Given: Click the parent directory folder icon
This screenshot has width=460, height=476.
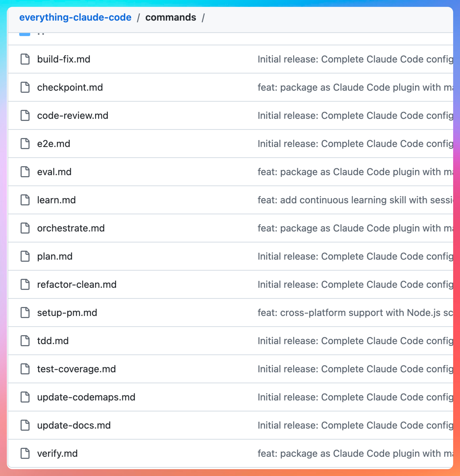Looking at the screenshot, I should click(x=25, y=34).
